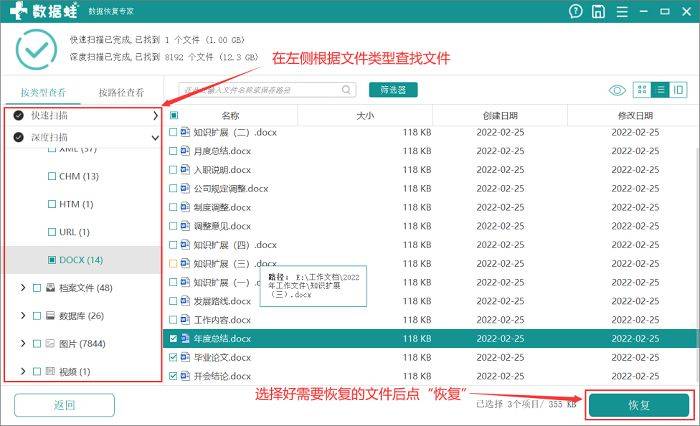The width and height of the screenshot is (700, 426).
Task: Switch to detail pane view icon
Action: [x=678, y=90]
